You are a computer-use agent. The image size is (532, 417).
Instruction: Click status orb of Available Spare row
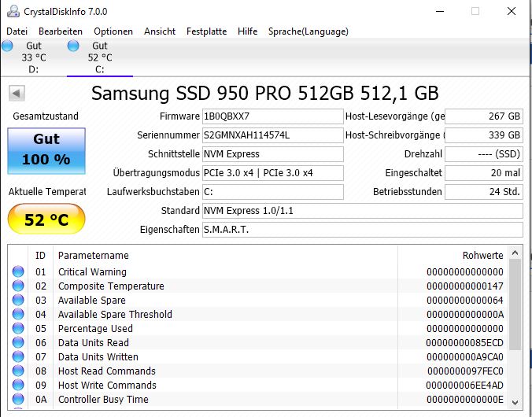[x=18, y=300]
